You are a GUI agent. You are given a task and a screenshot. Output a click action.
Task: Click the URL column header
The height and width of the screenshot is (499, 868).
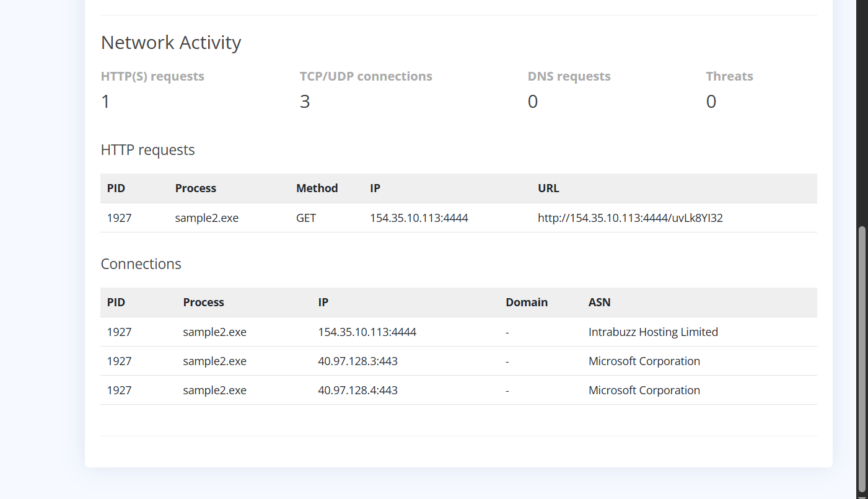[x=548, y=188]
